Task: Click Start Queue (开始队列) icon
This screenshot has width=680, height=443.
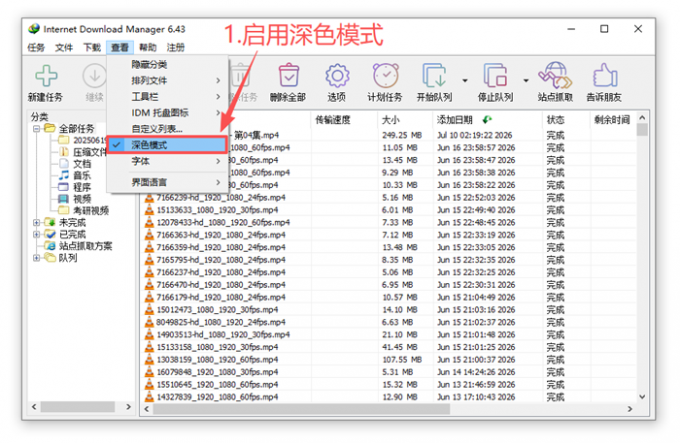Action: [x=434, y=76]
